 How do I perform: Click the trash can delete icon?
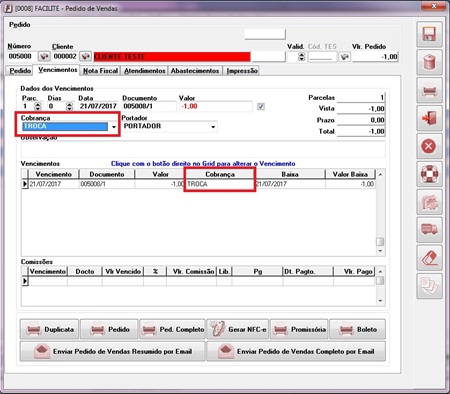(x=429, y=62)
